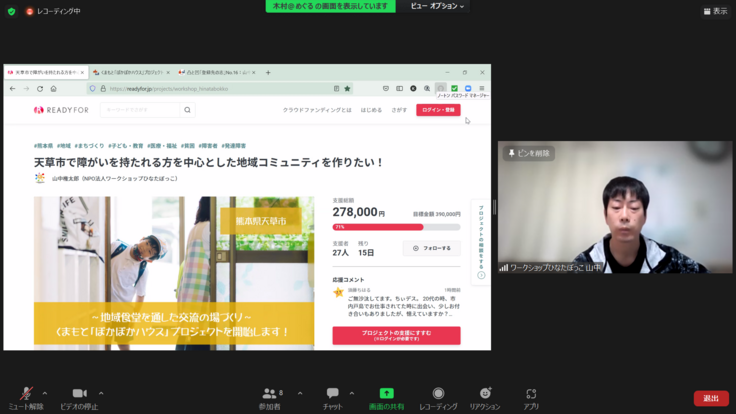Image resolution: width=736 pixels, height=414 pixels.
Task: Expand audio options arrow beside mute
Action: click(46, 393)
